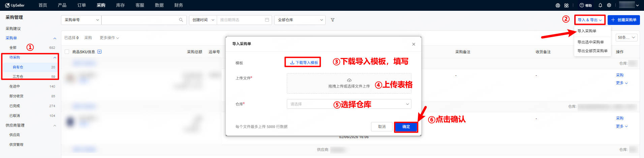Select 导出全部页采购单 menu entry
This screenshot has height=158, width=644.
click(x=592, y=51)
